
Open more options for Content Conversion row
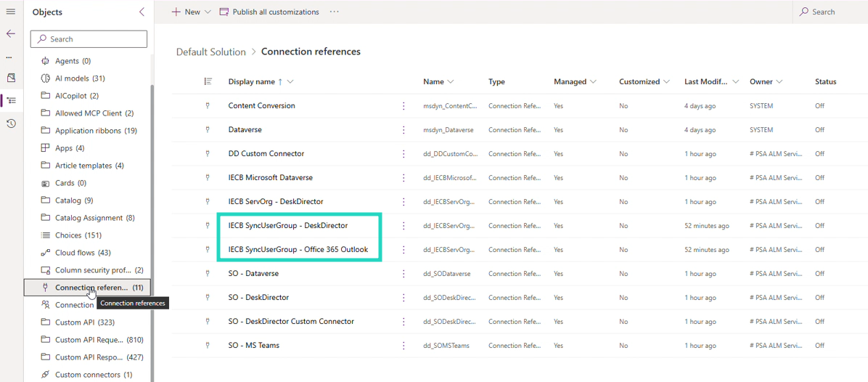coord(404,106)
